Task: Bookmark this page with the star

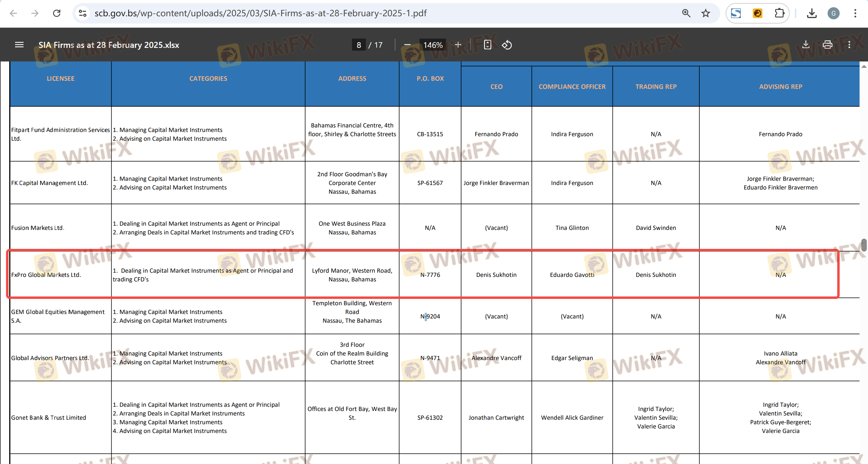Action: coord(705,13)
